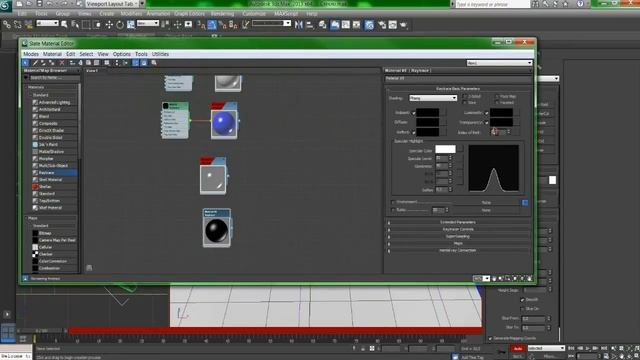Click the pan hand icon in view navigation
Viewport: 640px width, 360px height.
(x=494, y=279)
